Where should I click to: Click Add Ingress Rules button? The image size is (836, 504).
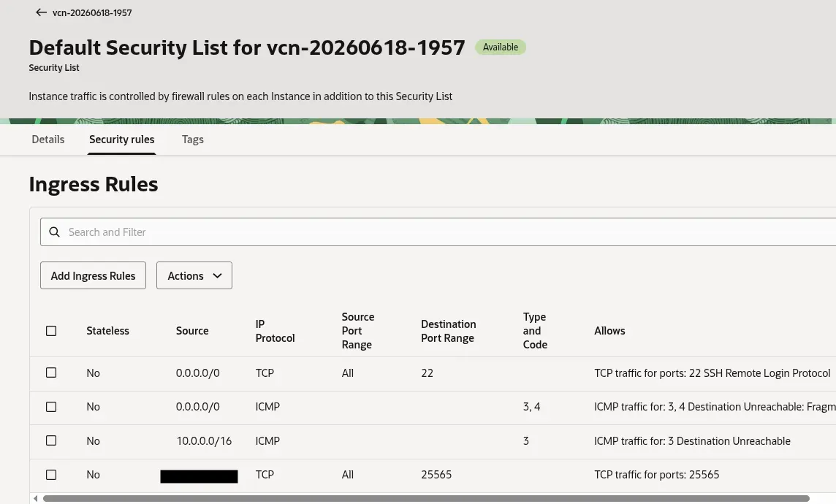click(93, 275)
